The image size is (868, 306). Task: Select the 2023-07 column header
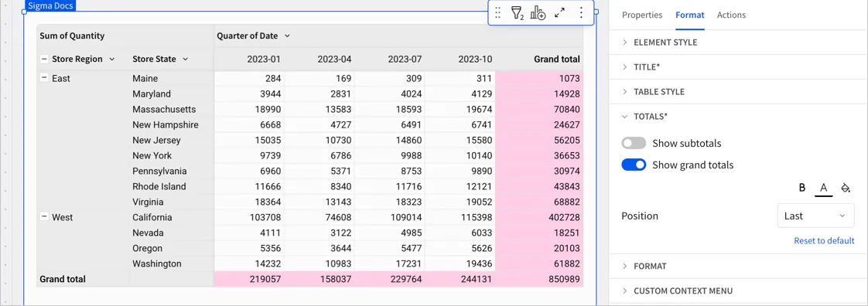(390, 59)
